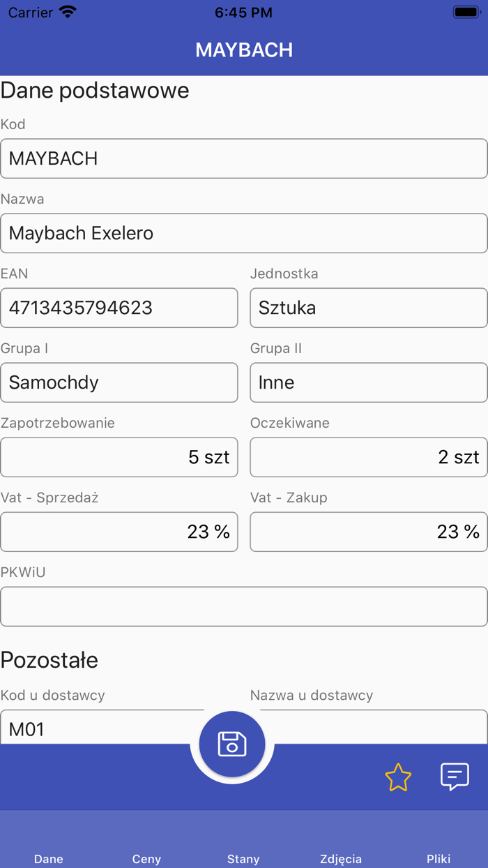
Task: Switch to the Ceny tab
Action: pos(146,858)
